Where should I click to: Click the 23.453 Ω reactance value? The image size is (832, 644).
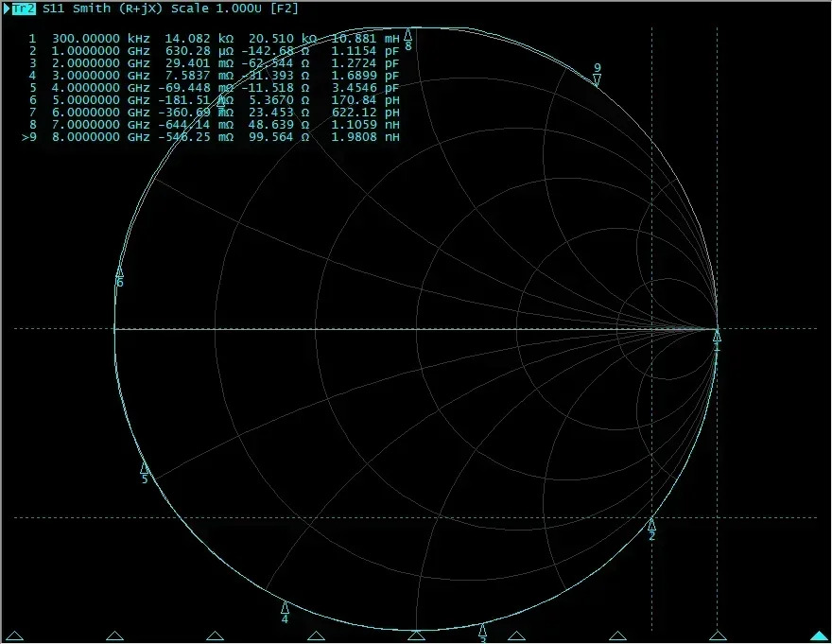point(279,112)
